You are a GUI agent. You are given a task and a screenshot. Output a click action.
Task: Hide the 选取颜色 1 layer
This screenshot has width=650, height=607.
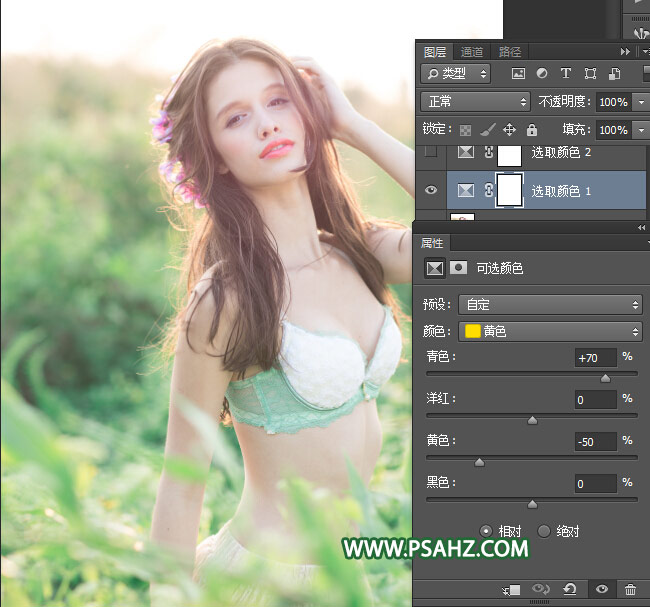pos(431,190)
